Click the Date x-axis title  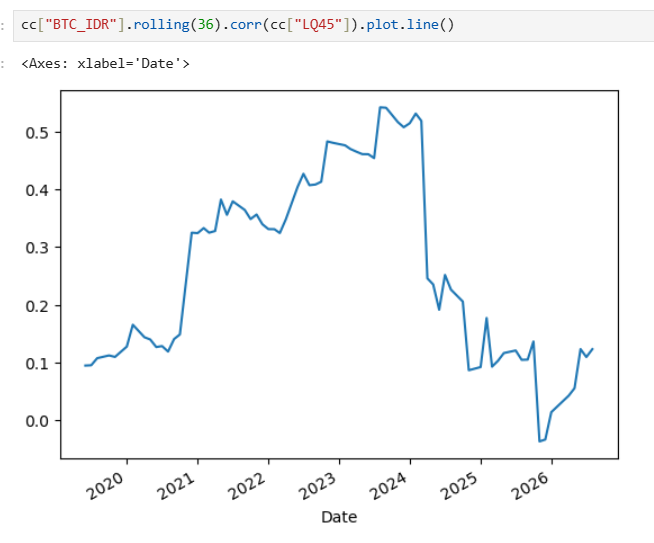[x=339, y=517]
